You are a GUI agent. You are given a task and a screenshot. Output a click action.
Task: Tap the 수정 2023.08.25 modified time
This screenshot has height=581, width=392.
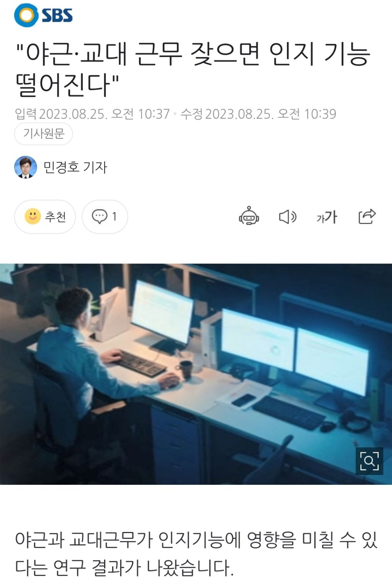(258, 114)
